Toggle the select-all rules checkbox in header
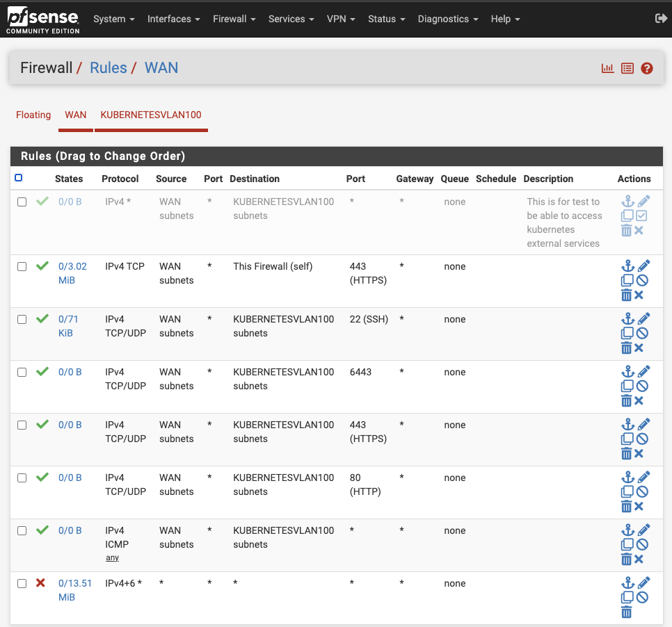672x627 pixels. pyautogui.click(x=19, y=178)
